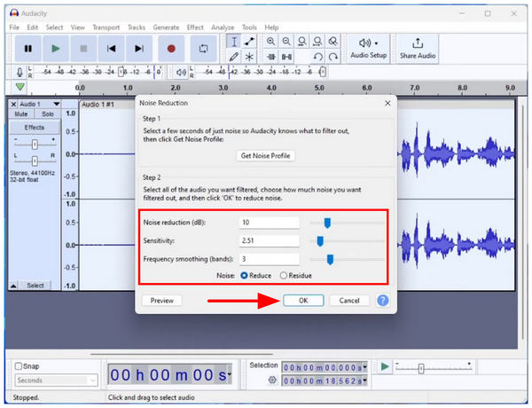The image size is (532, 408).
Task: Solo the Audio 1 track
Action: click(x=48, y=114)
